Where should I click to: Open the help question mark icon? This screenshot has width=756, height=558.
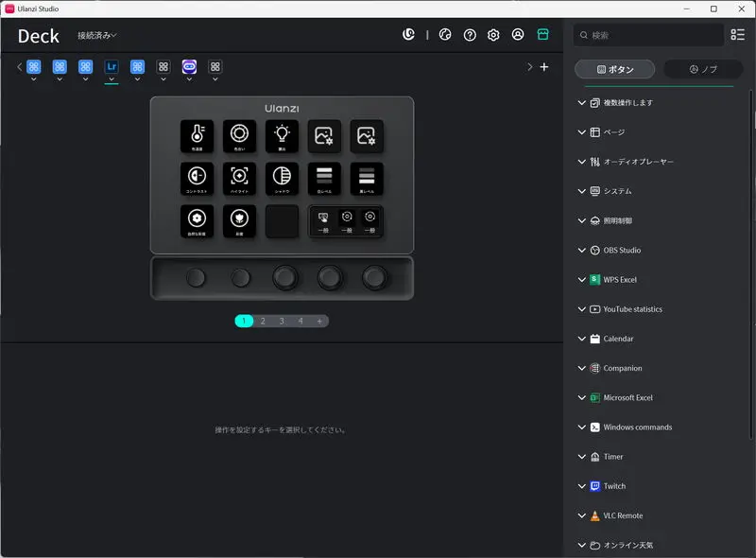pyautogui.click(x=470, y=35)
